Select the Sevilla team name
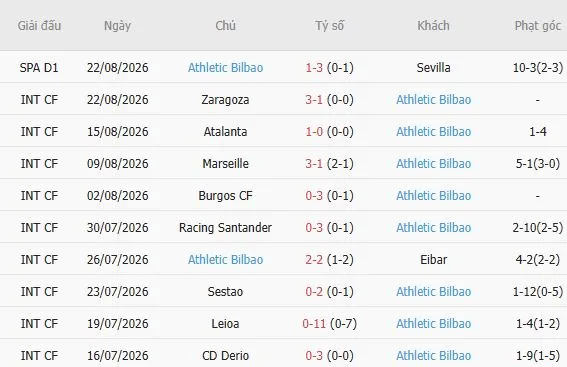This screenshot has width=567, height=367. pos(433,68)
